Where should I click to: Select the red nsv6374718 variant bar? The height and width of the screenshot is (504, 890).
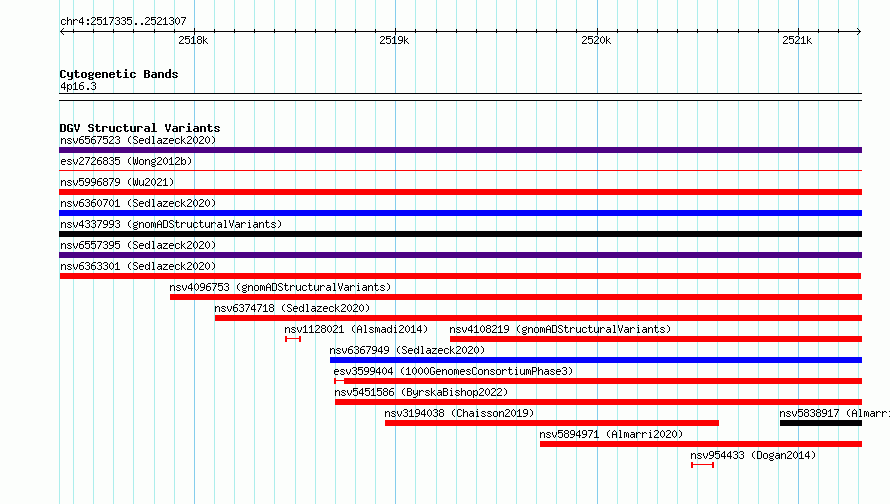tap(538, 318)
